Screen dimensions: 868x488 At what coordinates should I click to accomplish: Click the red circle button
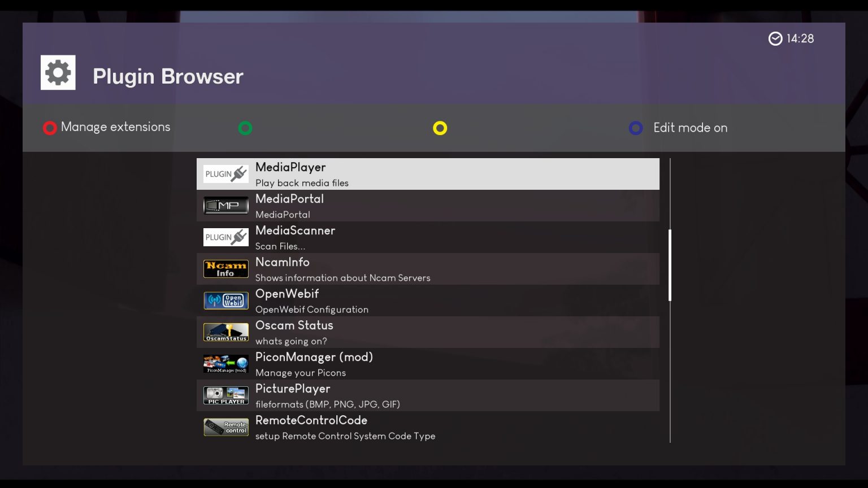point(50,128)
